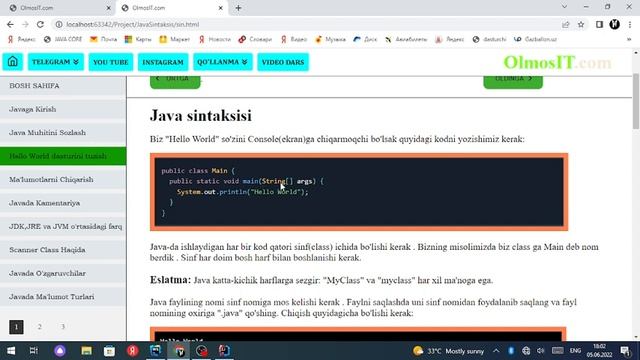Open the Словари bookmark

[255, 40]
